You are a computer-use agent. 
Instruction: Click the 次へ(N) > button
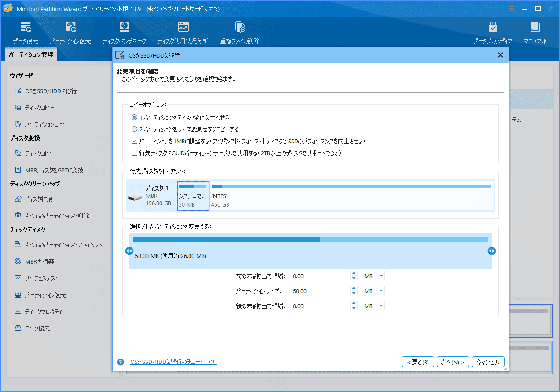point(453,362)
